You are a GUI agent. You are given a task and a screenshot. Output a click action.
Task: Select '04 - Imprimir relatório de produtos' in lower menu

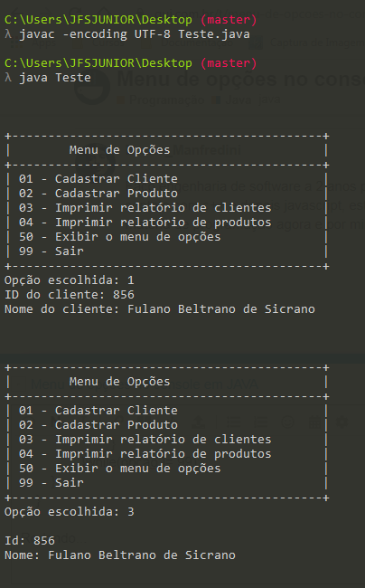pyautogui.click(x=145, y=454)
